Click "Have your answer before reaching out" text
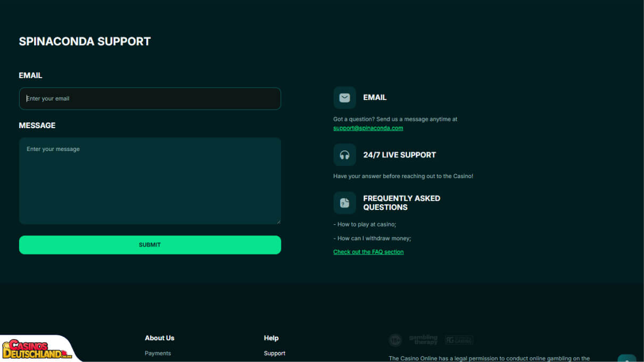 tap(403, 176)
